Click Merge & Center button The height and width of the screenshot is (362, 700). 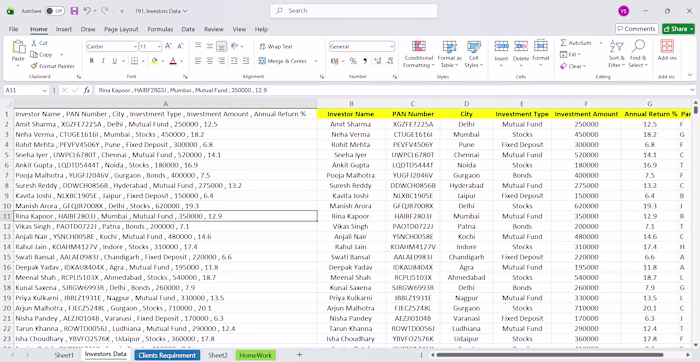[x=283, y=61]
